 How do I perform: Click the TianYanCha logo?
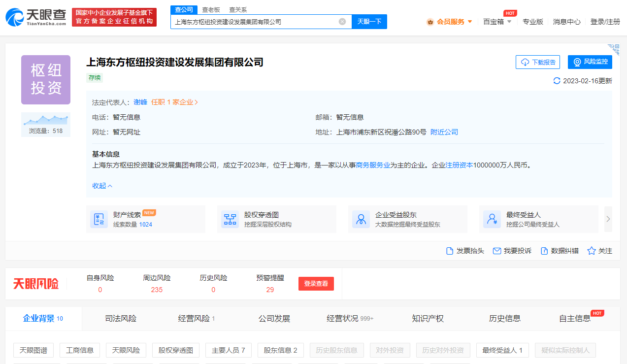[35, 17]
